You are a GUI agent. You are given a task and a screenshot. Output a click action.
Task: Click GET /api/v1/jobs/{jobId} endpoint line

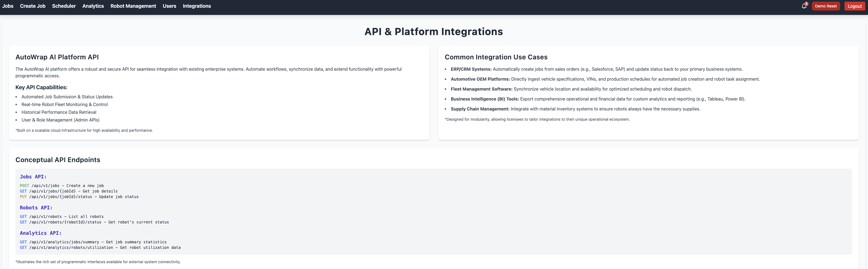tap(69, 191)
